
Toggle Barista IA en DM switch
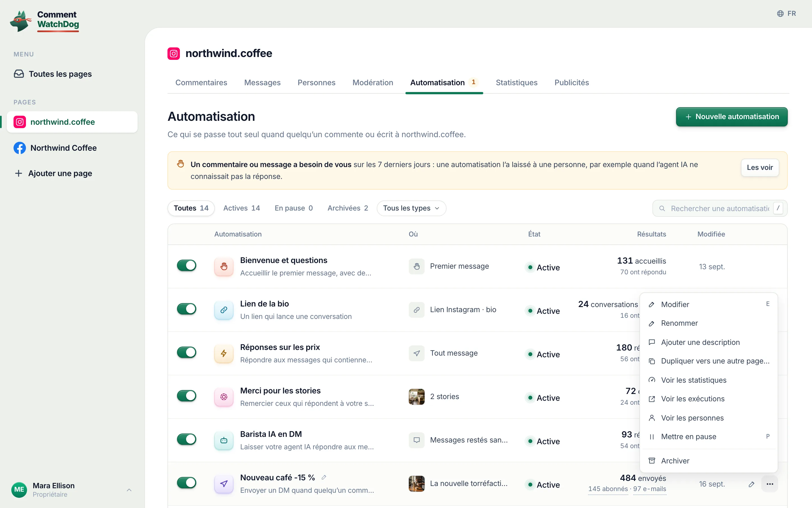187,439
